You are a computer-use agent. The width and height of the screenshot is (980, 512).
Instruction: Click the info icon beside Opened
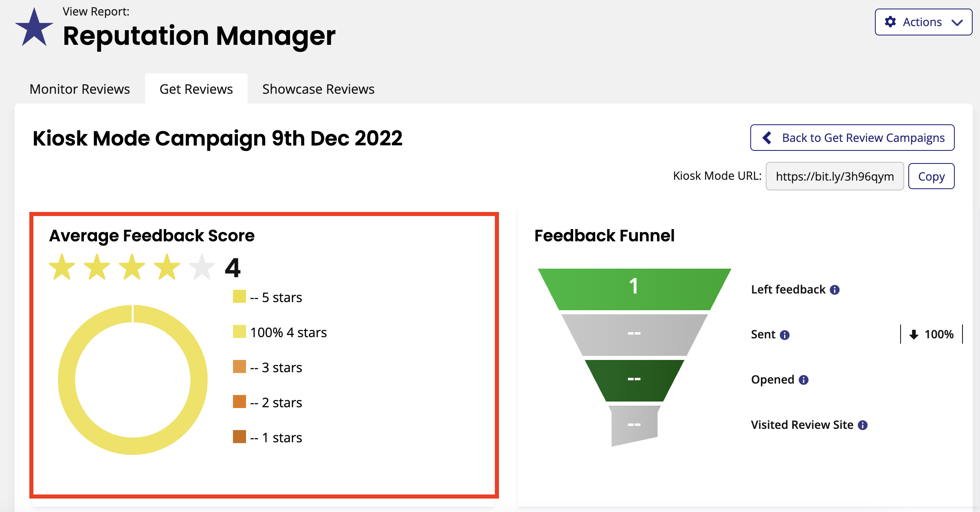pos(804,380)
